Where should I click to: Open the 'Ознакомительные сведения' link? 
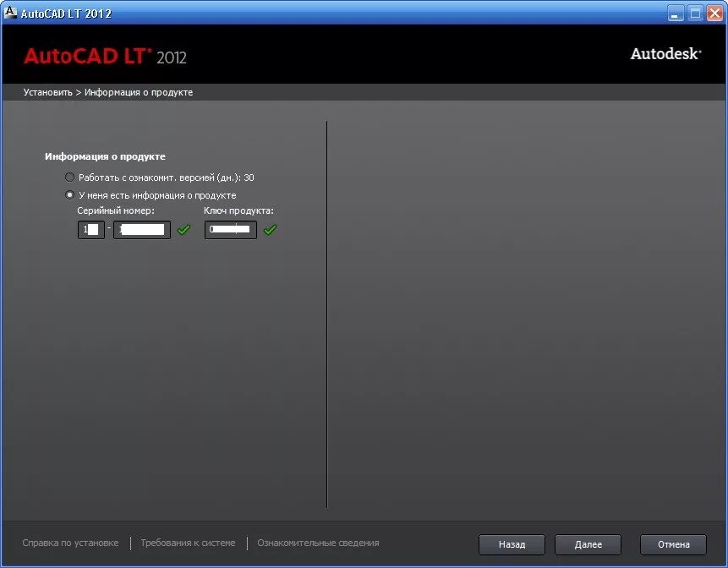pyautogui.click(x=318, y=543)
